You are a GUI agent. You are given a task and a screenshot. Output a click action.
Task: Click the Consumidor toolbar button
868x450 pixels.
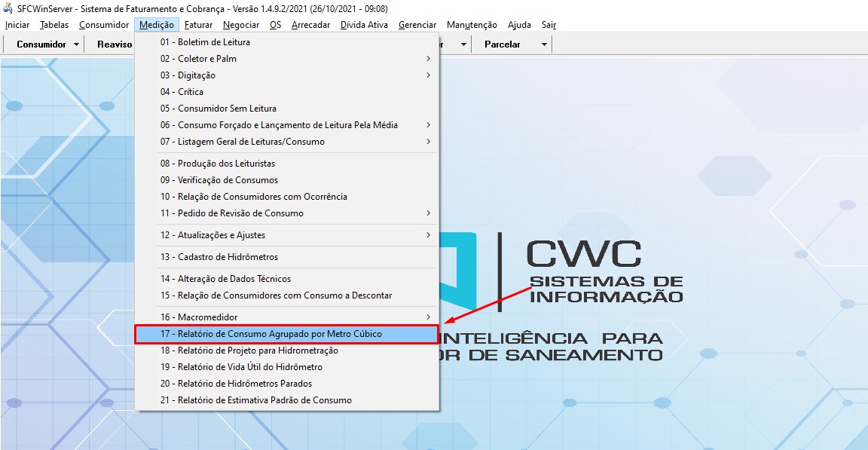point(41,44)
